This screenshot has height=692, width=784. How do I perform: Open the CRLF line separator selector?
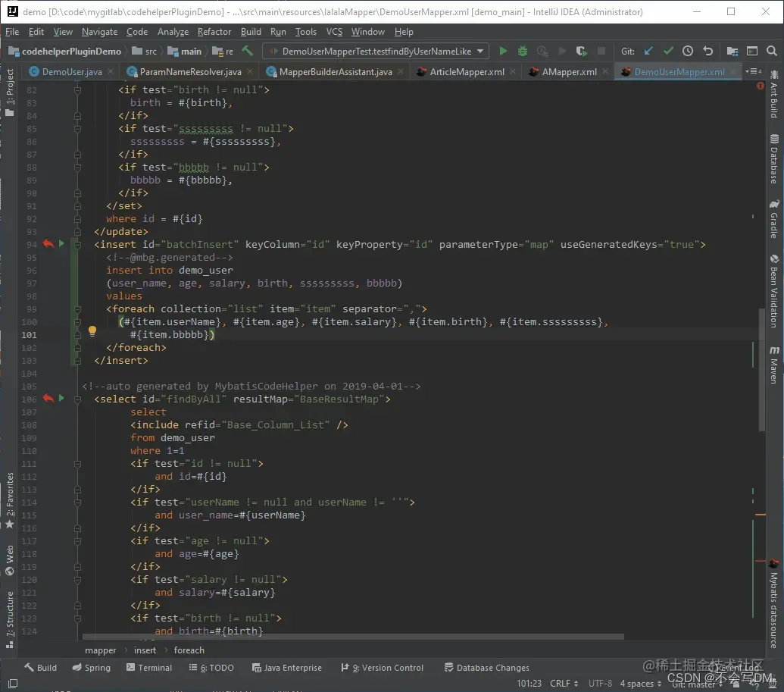point(564,684)
